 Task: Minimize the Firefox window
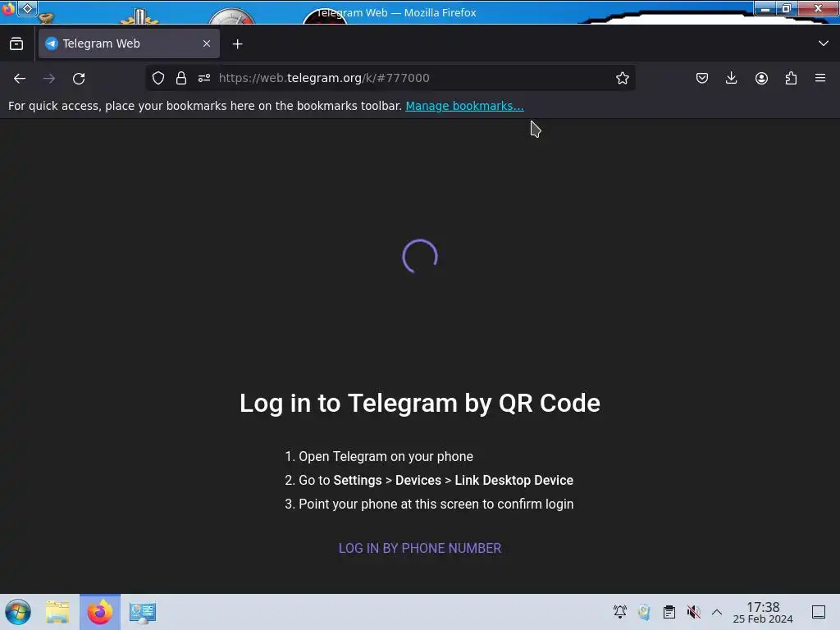click(x=765, y=8)
